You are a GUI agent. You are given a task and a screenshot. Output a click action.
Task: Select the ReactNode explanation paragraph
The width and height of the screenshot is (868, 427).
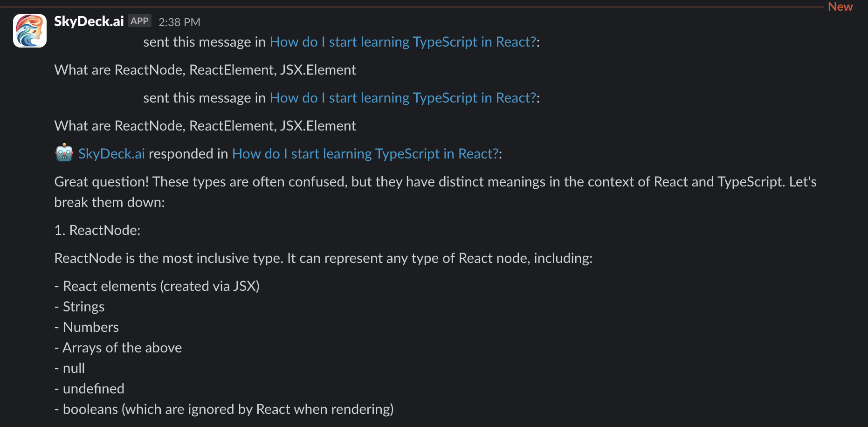click(323, 258)
